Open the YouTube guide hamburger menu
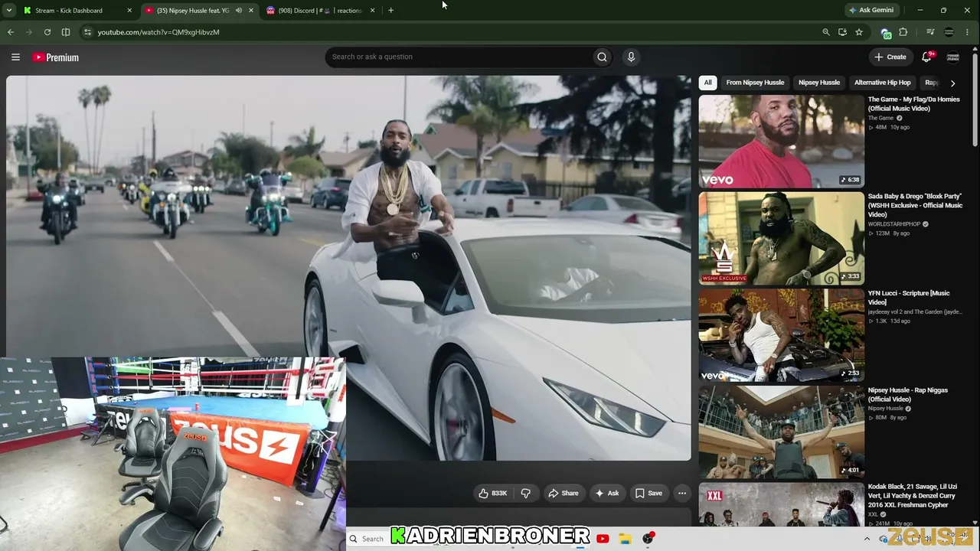Image resolution: width=980 pixels, height=551 pixels. coord(15,57)
